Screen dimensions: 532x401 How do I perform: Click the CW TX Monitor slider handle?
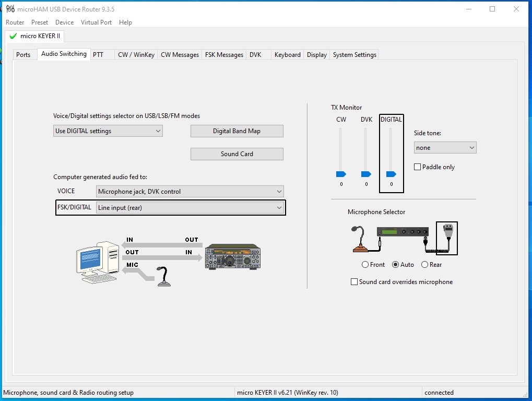(341, 174)
